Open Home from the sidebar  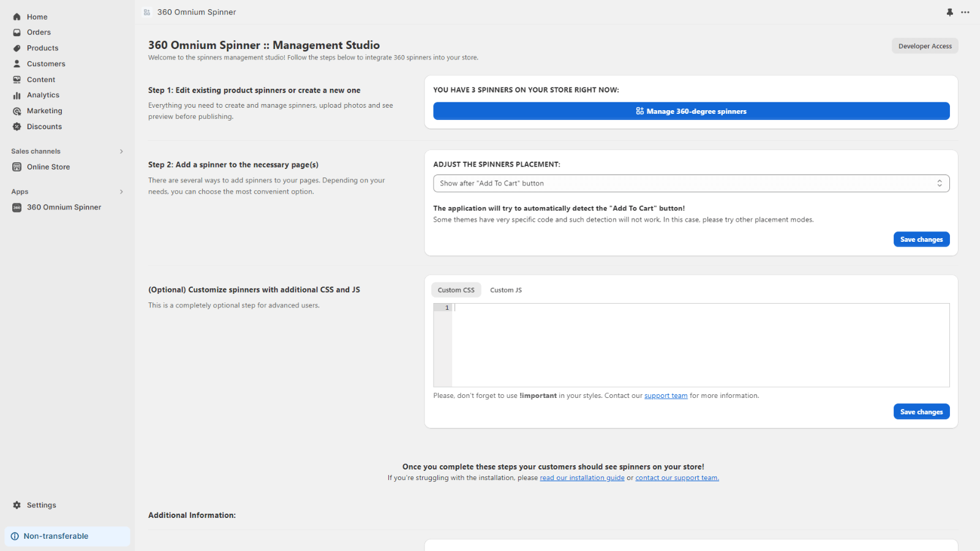37,17
